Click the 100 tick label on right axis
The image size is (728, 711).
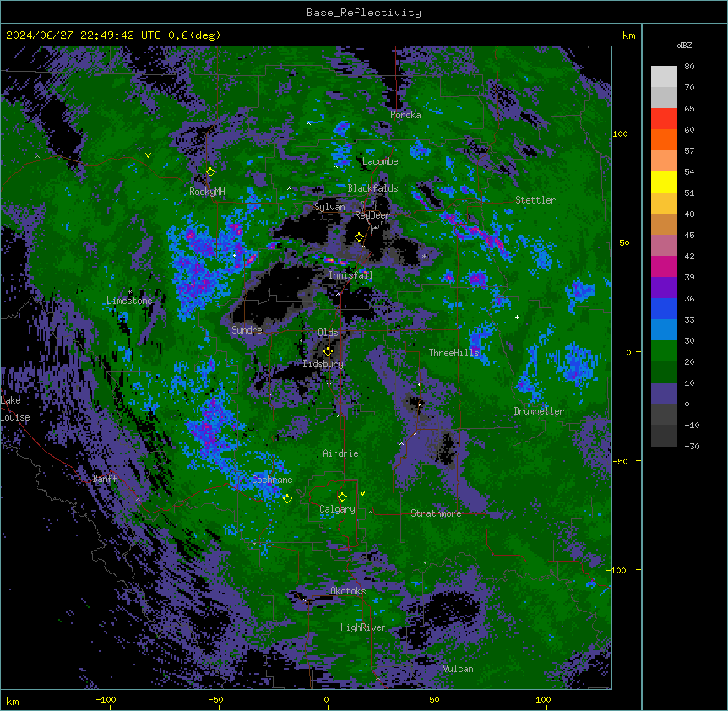pyautogui.click(x=620, y=133)
